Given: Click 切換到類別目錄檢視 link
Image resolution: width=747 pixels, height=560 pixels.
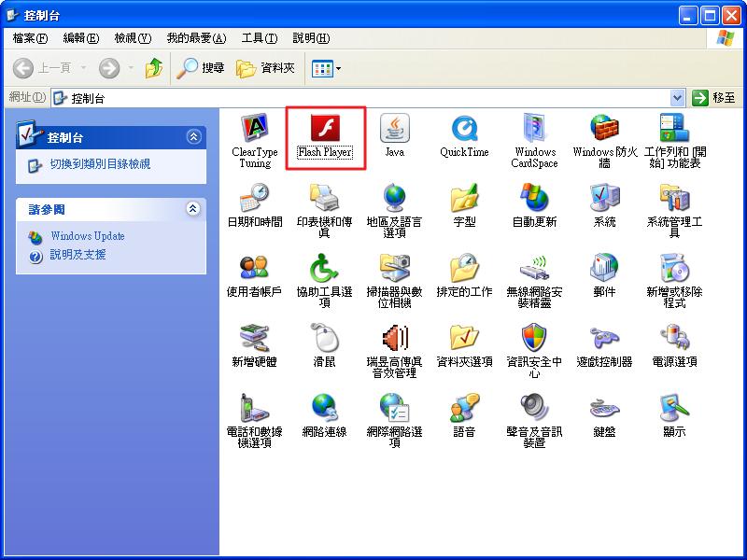Looking at the screenshot, I should (100, 164).
